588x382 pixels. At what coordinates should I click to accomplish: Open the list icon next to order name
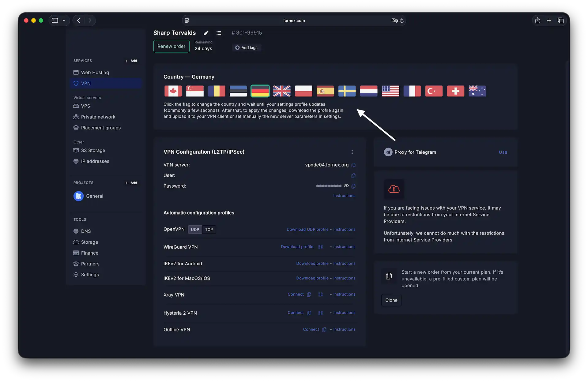[219, 33]
